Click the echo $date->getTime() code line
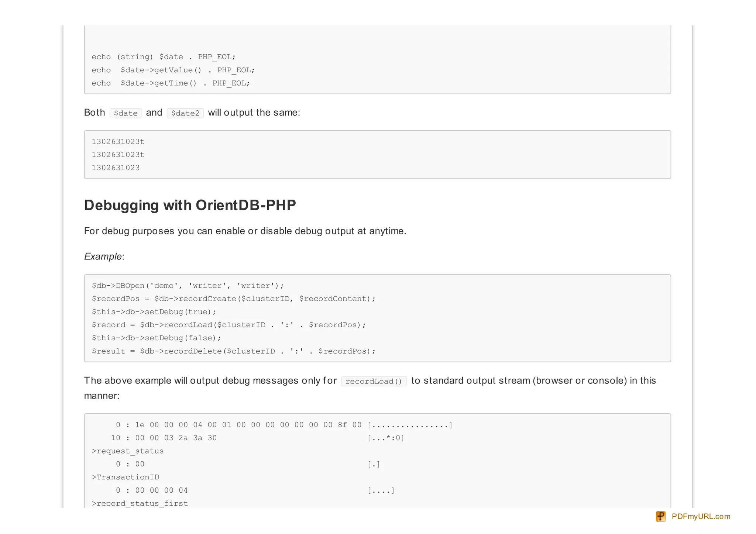 tap(171, 83)
